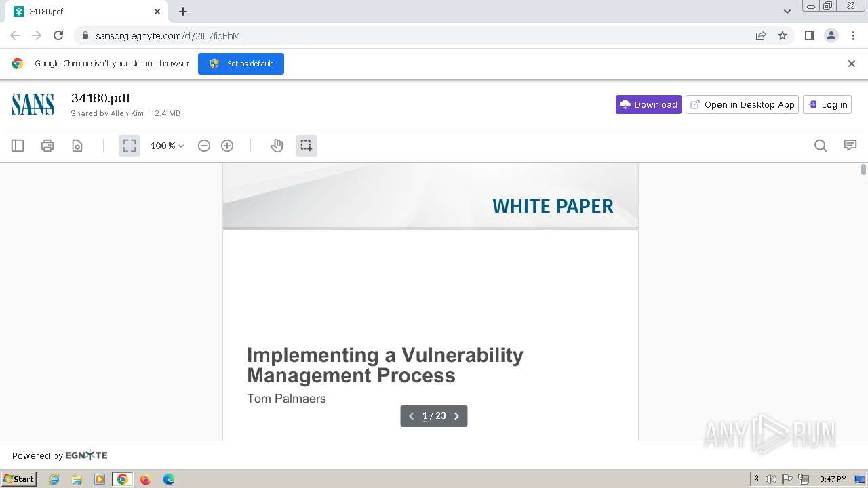Launch Firefox from taskbar

(145, 479)
